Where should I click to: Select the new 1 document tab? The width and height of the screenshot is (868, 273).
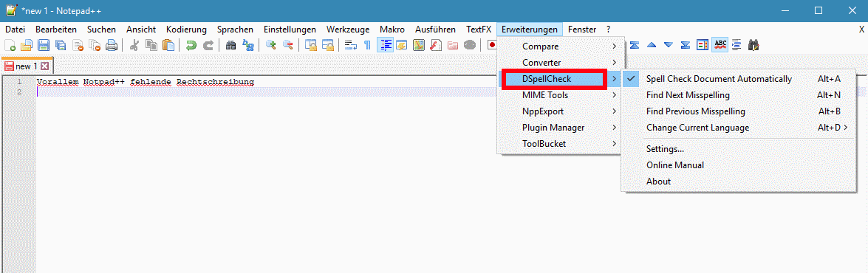tap(27, 66)
